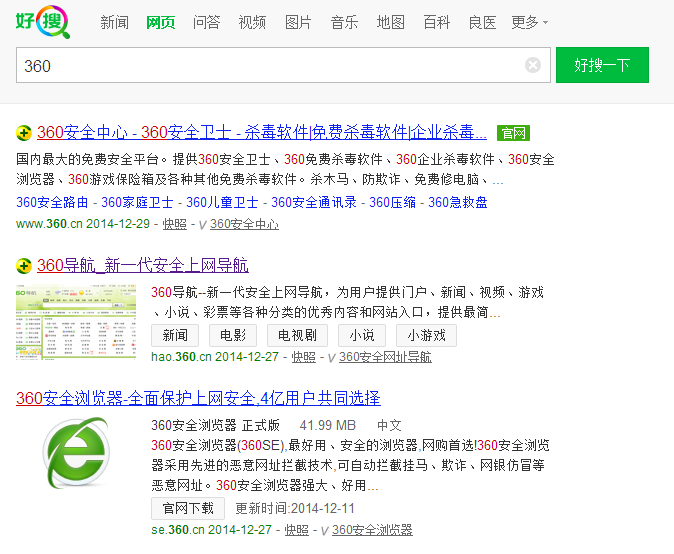Viewport: 674px width, 554px height.
Task: Click the 360安全网址导航 source link
Action: tap(385, 357)
